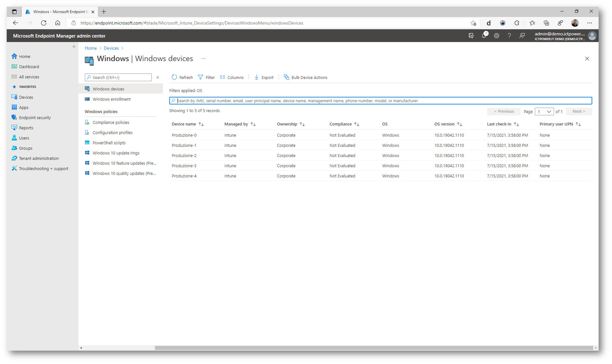Collapse the left navigation sidebar
612x364 pixels.
click(74, 46)
